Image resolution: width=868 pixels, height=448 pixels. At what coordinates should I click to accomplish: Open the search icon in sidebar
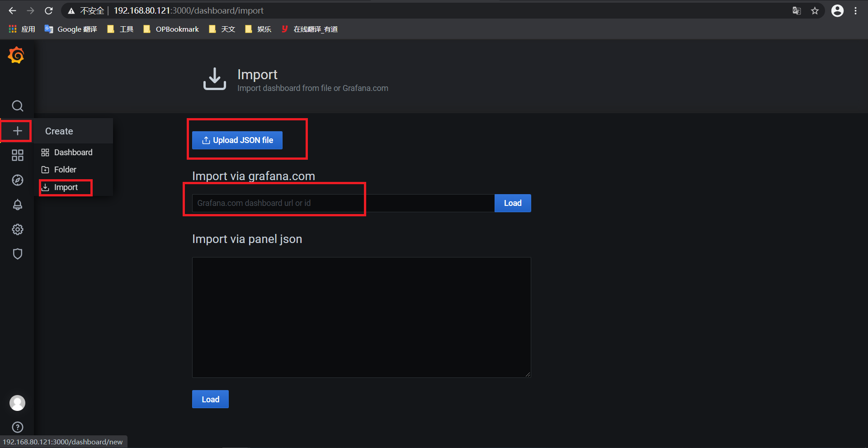(x=17, y=106)
